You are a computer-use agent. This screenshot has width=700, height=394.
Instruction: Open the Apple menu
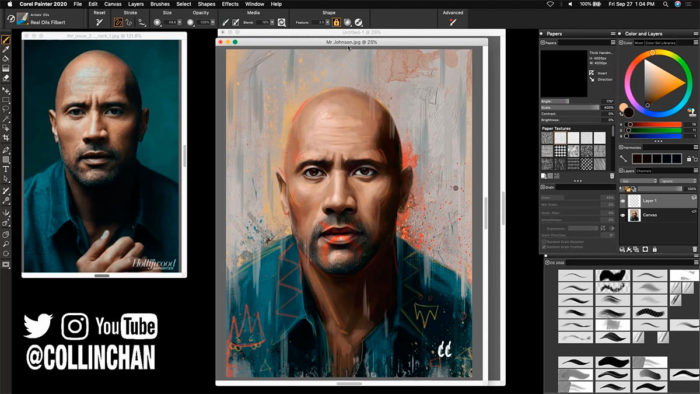tap(10, 4)
